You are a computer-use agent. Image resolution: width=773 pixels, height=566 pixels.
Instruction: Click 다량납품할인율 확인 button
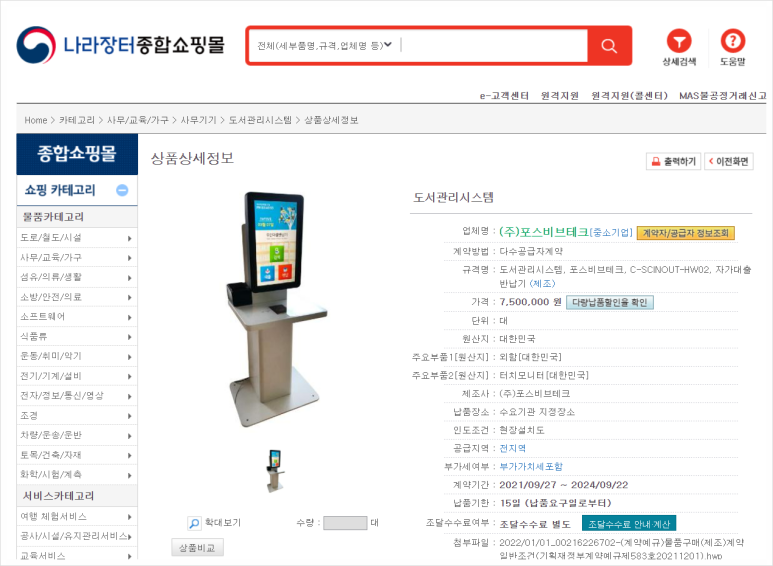tap(610, 302)
